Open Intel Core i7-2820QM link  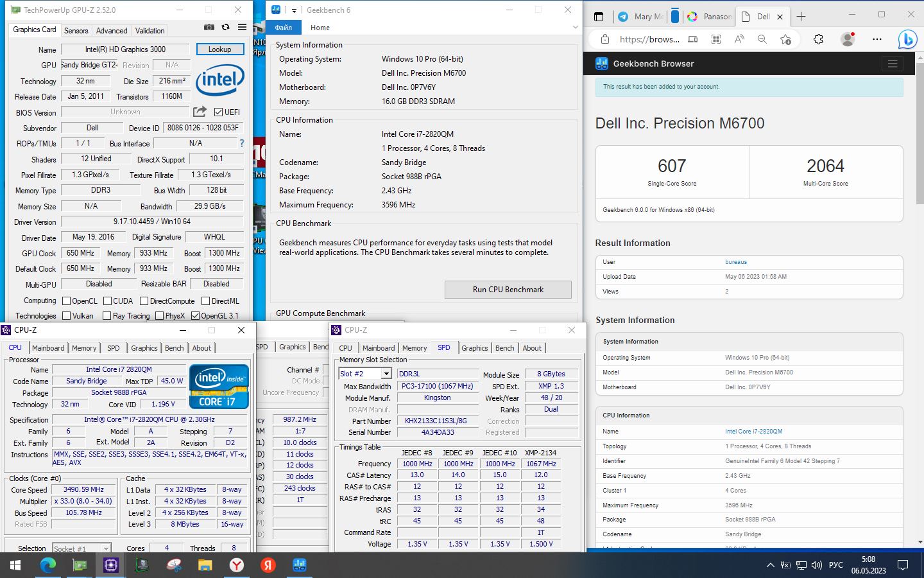pyautogui.click(x=754, y=432)
